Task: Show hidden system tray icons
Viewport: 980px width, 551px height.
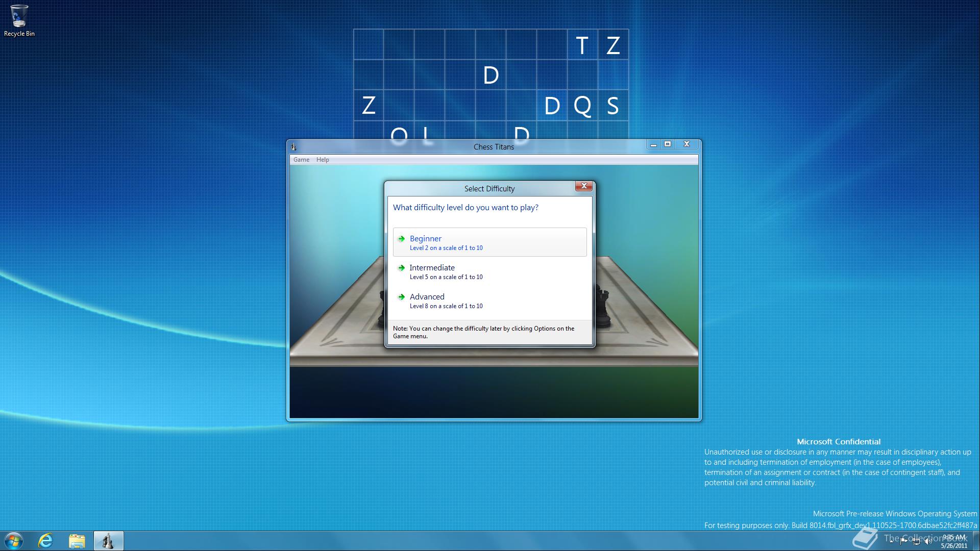Action: 891,541
